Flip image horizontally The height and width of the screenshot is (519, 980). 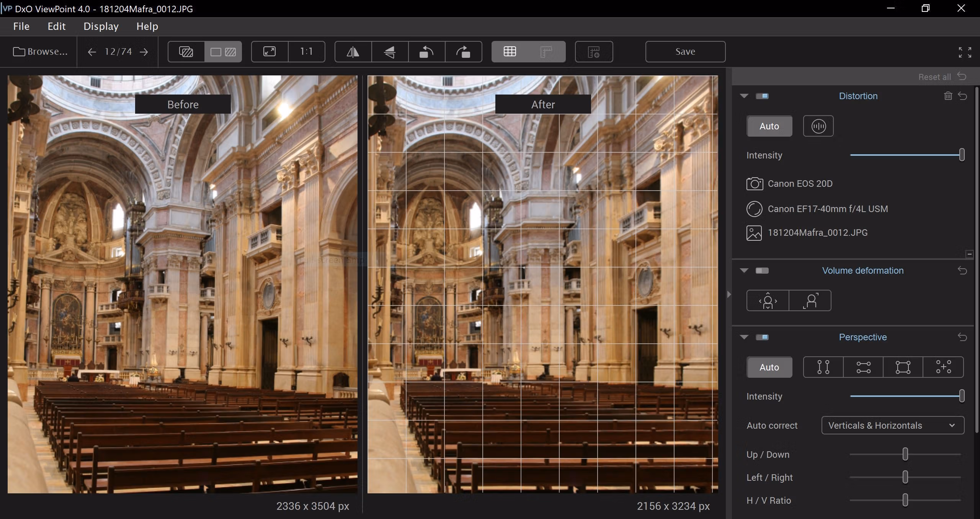(353, 52)
